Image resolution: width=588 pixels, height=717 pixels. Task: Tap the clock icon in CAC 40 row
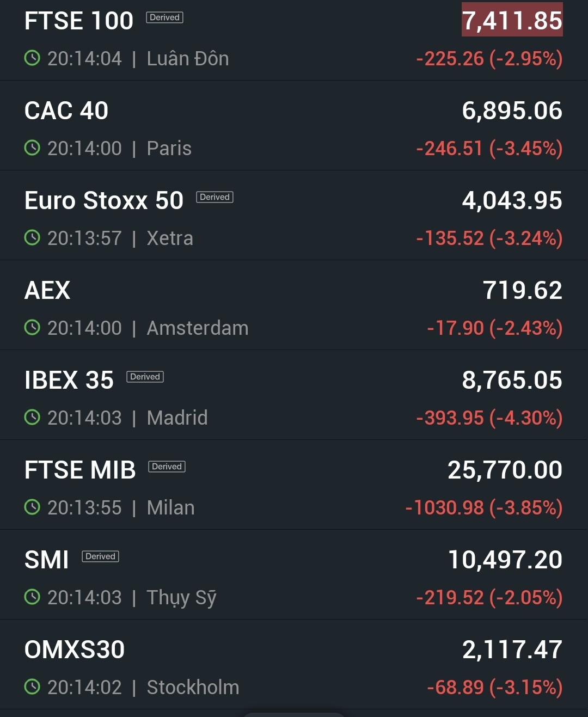click(32, 148)
